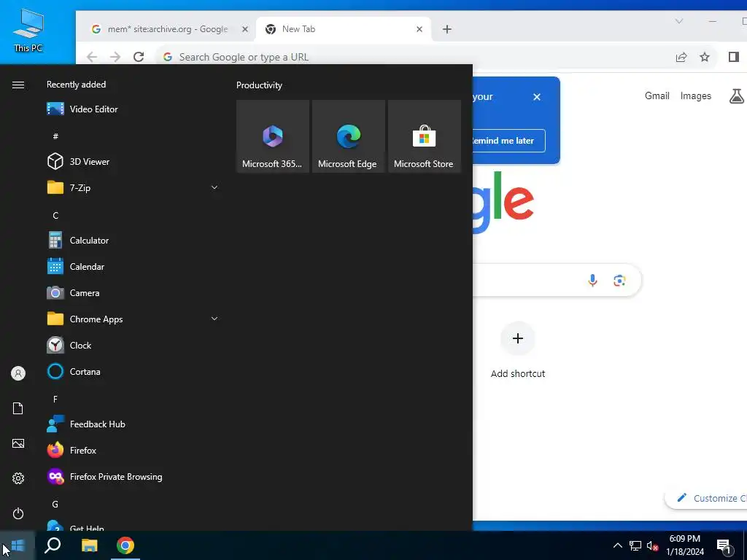This screenshot has height=560, width=747.
Task: Click Customize Chrome button
Action: click(707, 498)
